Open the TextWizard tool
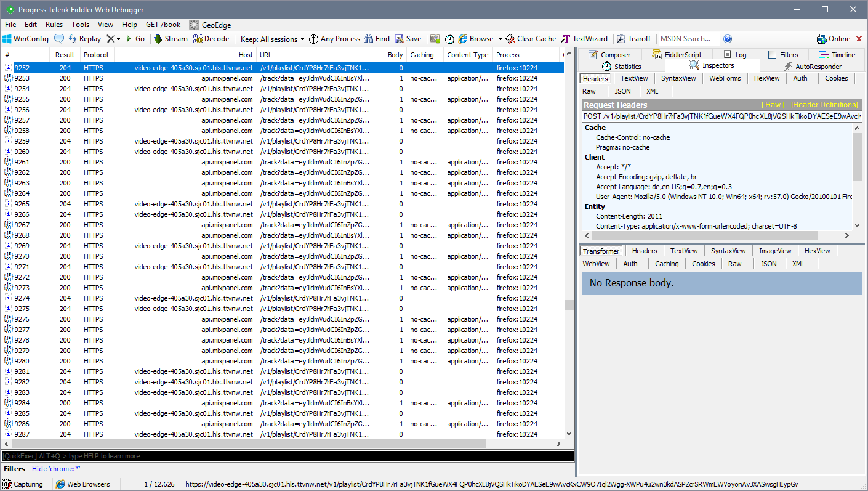The height and width of the screenshot is (491, 868). click(584, 39)
